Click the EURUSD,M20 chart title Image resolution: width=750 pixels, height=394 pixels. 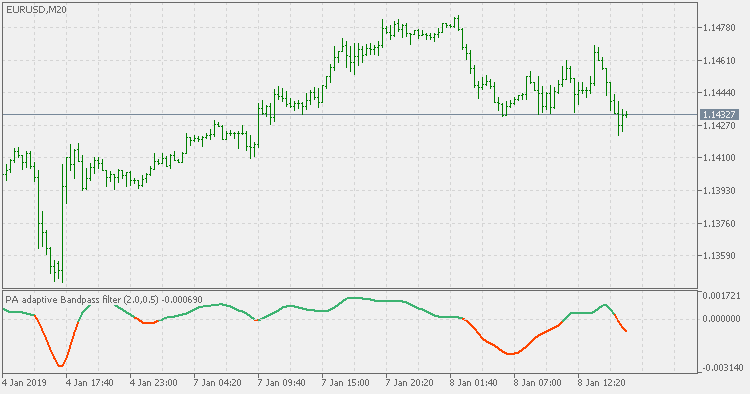(36, 9)
